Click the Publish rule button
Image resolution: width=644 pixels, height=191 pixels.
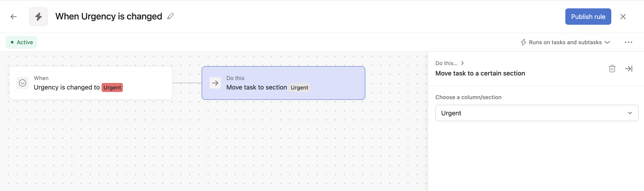[588, 17]
